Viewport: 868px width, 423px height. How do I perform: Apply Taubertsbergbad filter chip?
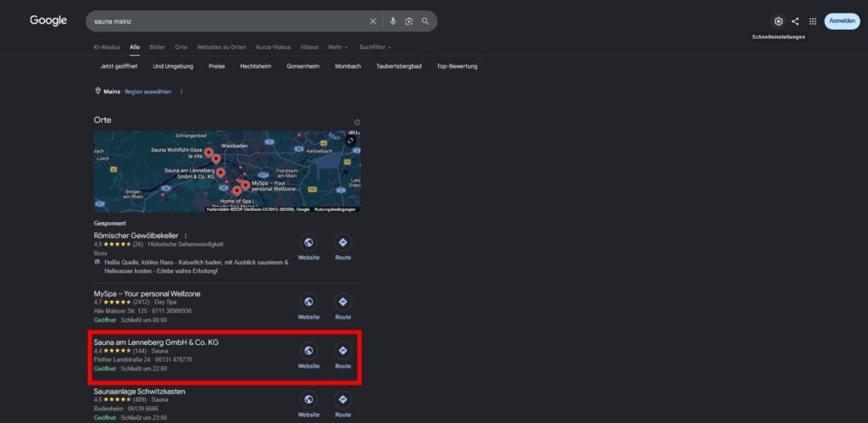click(x=398, y=66)
